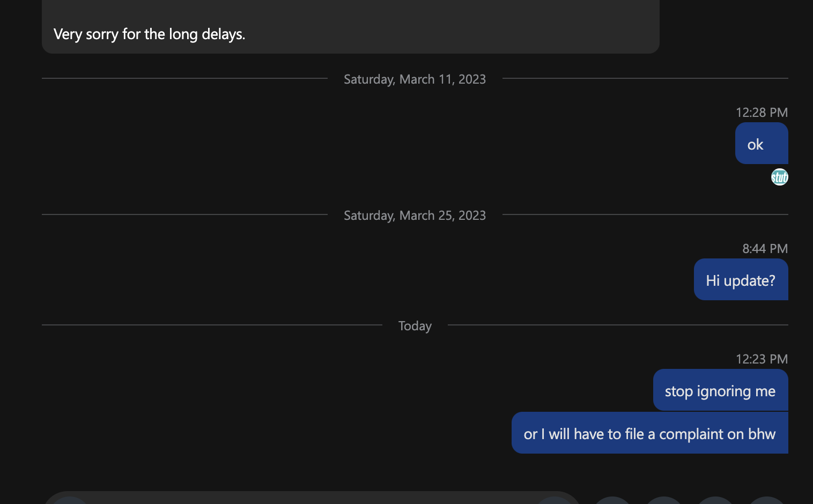Focus the message input field
Image resolution: width=813 pixels, height=504 pixels.
pyautogui.click(x=311, y=499)
